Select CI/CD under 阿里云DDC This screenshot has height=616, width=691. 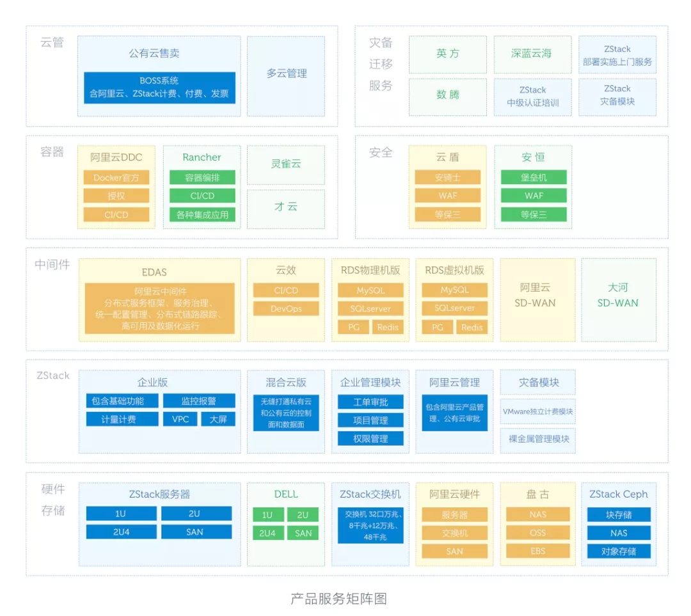click(x=116, y=214)
